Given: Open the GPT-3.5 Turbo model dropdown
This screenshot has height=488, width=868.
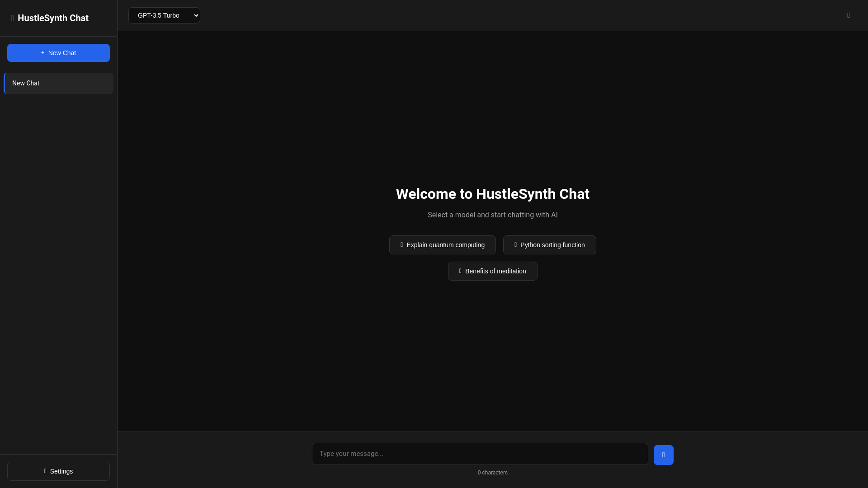Looking at the screenshot, I should (164, 15).
